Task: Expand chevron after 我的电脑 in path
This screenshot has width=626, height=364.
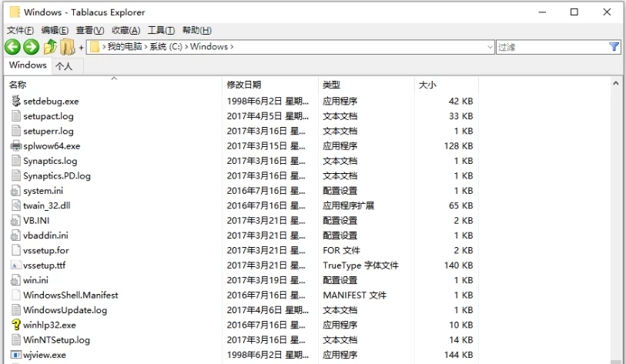Action: pos(146,47)
